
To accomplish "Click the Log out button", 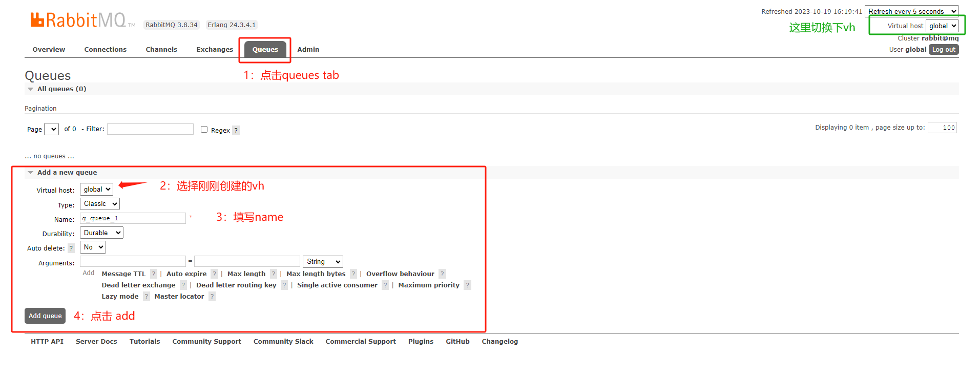I will point(944,50).
